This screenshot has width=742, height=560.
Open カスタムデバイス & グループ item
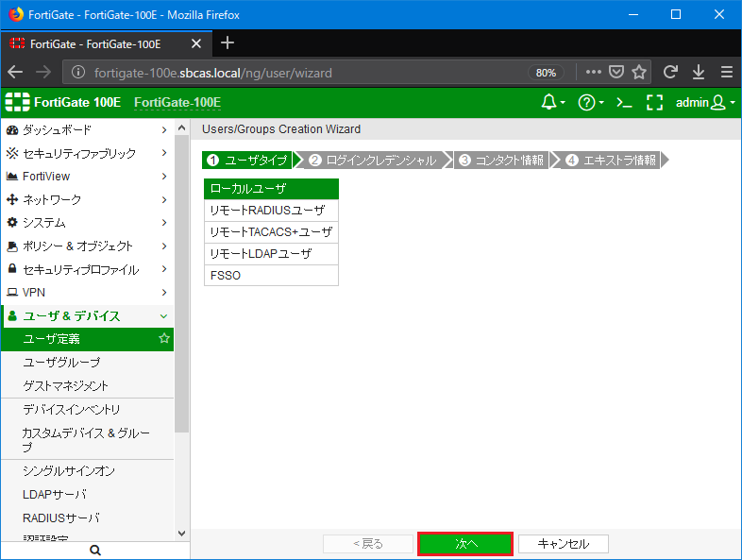tap(87, 440)
